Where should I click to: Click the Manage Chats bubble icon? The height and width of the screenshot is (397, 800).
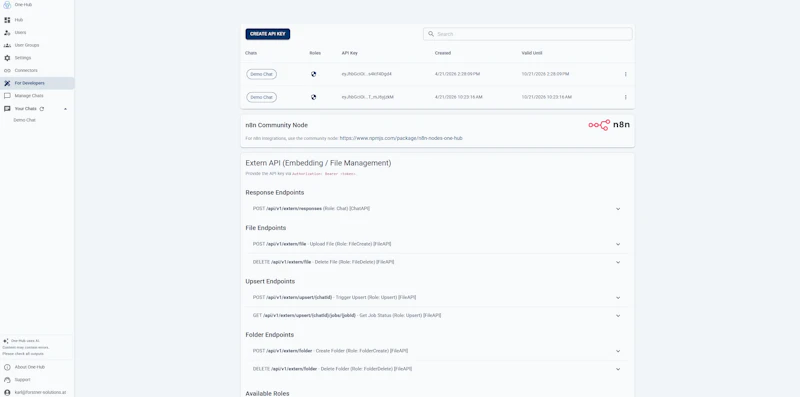click(7, 96)
